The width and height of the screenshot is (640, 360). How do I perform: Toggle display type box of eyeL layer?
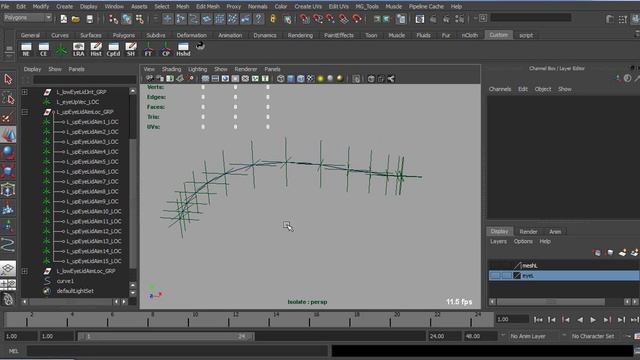[507, 276]
